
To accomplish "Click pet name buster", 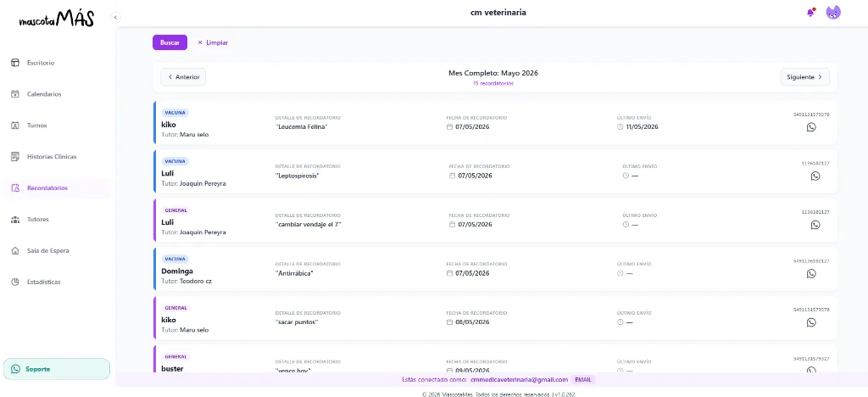I will tap(172, 369).
